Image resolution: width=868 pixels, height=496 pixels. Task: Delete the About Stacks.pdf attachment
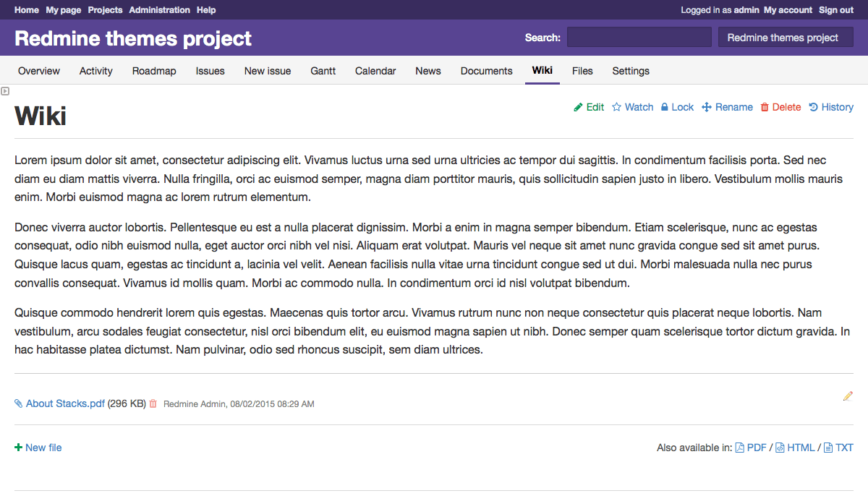click(x=153, y=403)
